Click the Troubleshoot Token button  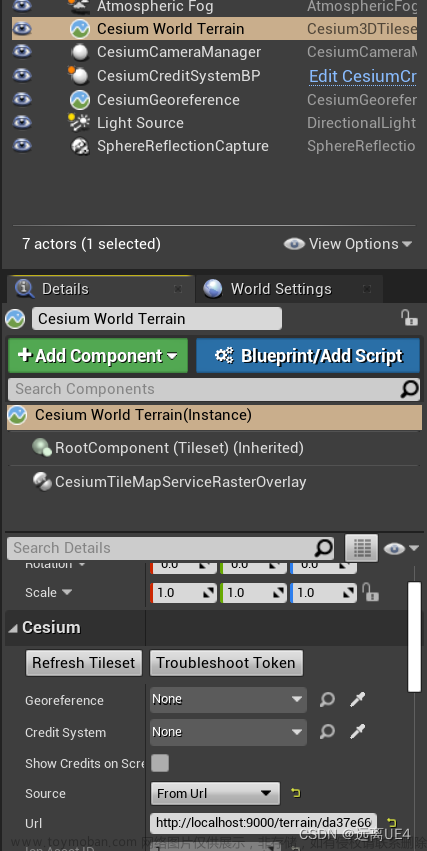[226, 663]
